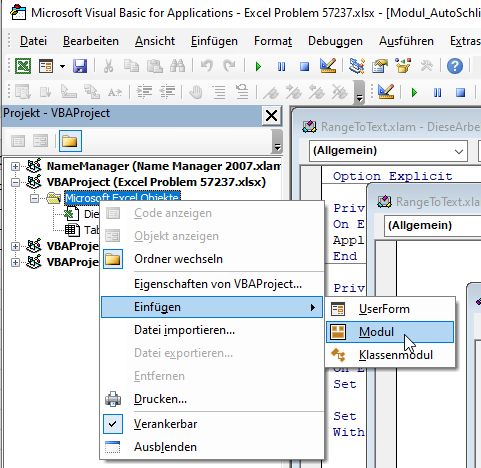
Task: Choose Ausblenden from context menu
Action: [x=212, y=447]
